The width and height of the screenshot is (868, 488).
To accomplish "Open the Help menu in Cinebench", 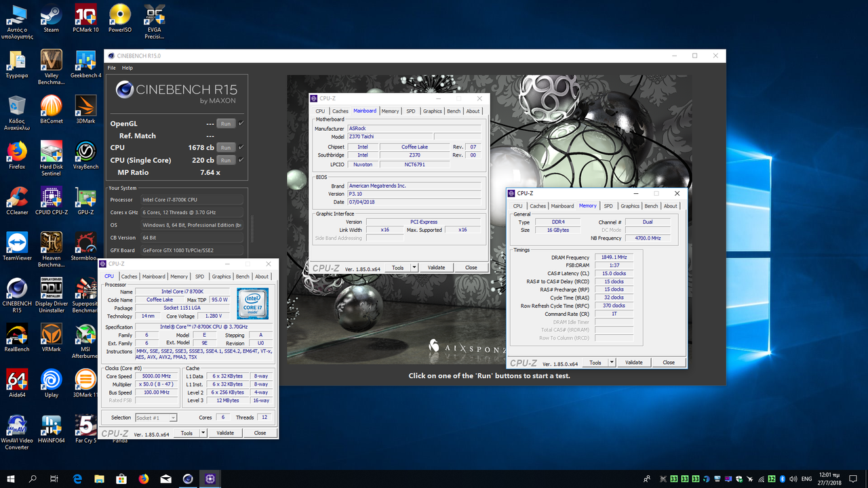I will click(127, 68).
